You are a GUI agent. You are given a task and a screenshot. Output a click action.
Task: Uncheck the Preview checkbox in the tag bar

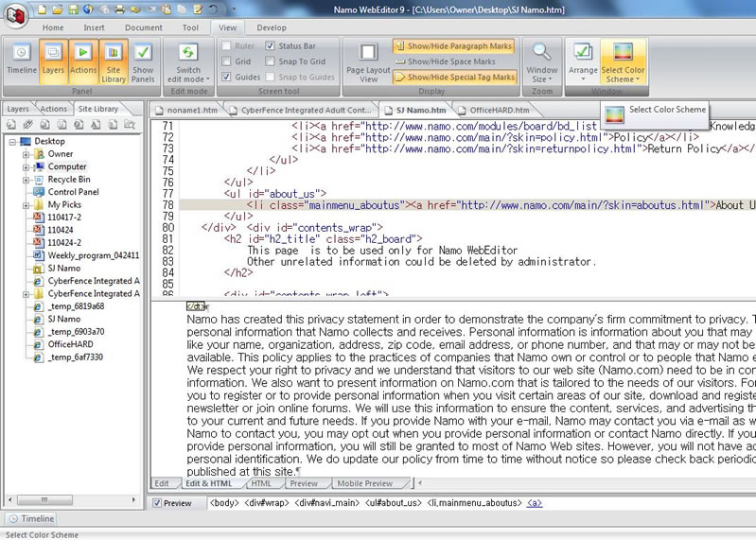click(x=157, y=503)
